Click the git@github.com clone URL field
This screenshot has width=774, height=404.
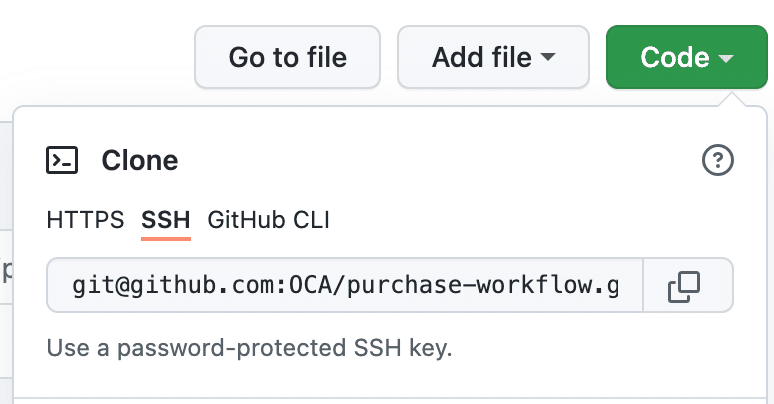[345, 287]
